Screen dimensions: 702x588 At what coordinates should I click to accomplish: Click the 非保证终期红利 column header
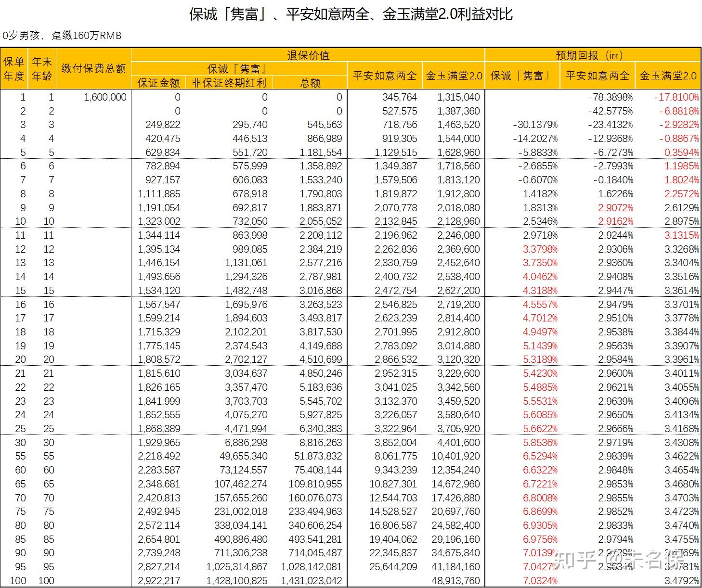pos(229,83)
